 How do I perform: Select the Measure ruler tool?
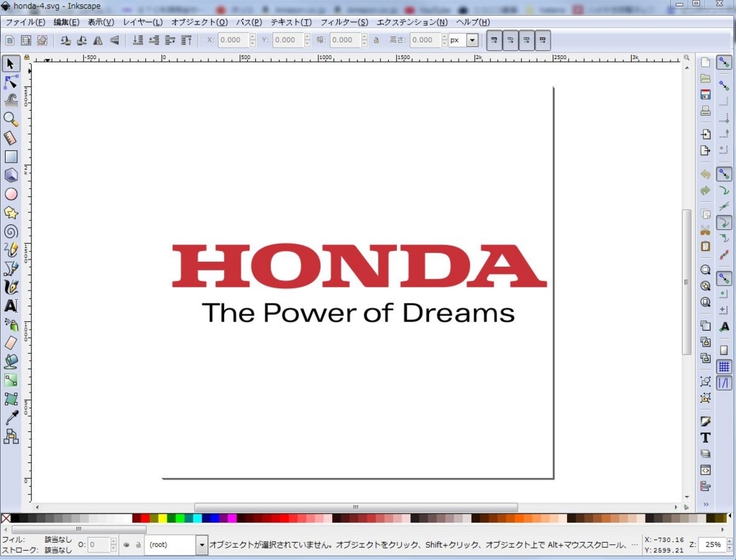click(11, 137)
